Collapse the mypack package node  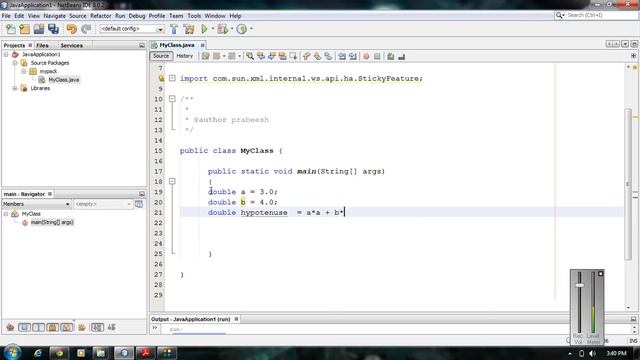coord(24,71)
